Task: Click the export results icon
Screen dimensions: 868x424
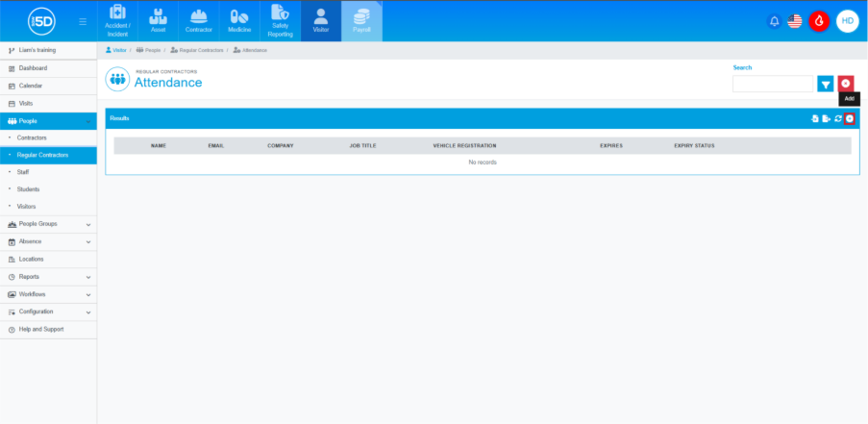Action: pos(826,118)
